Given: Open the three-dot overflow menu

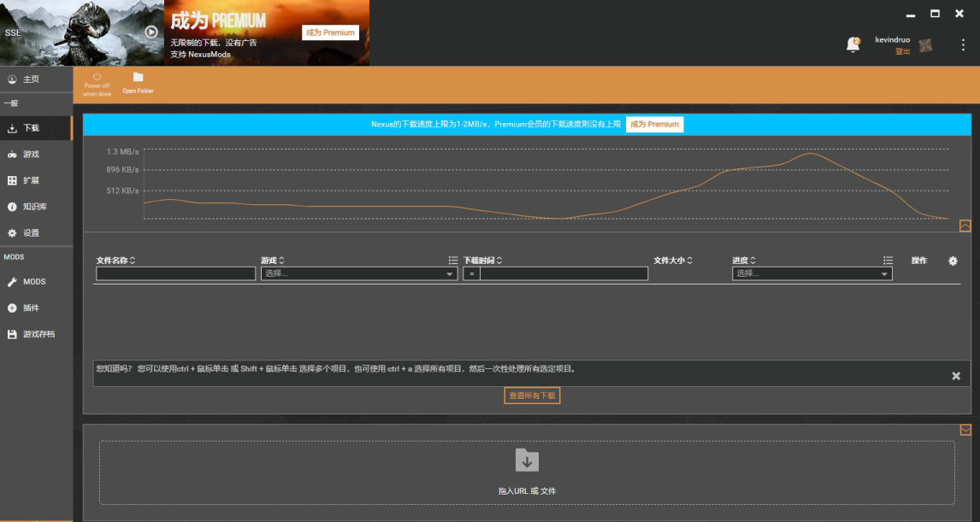Looking at the screenshot, I should [x=963, y=45].
